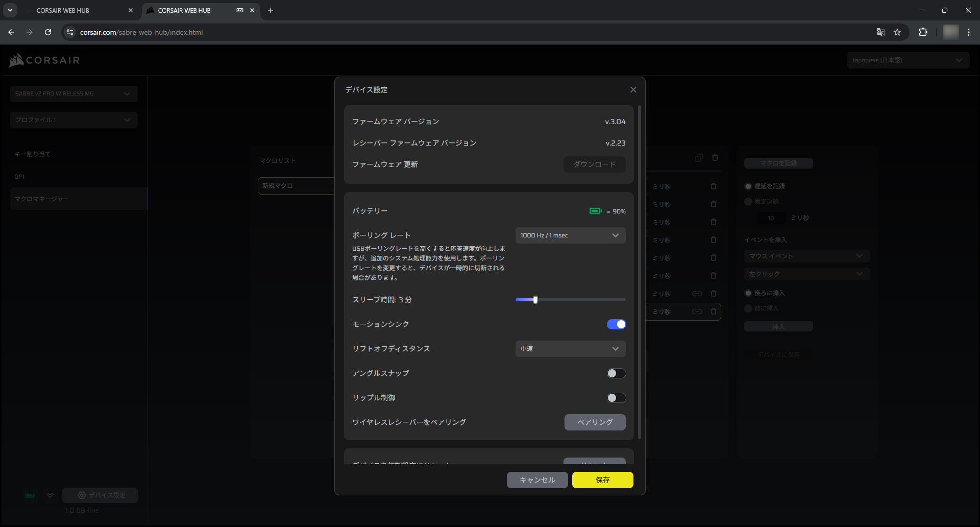Click the device indicator icon on the active tab
The width and height of the screenshot is (980, 527).
pos(240,10)
